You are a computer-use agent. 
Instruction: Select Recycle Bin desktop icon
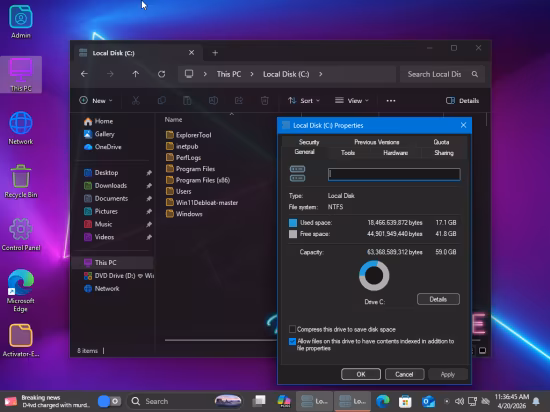coord(21,181)
